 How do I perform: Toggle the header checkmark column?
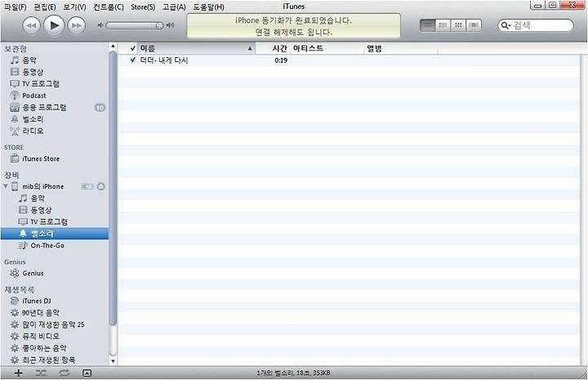point(133,48)
